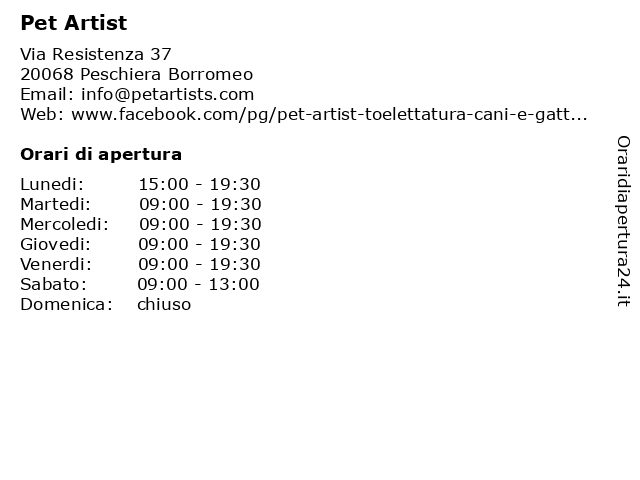Select the Sabato day label
640x480 pixels.
click(53, 284)
